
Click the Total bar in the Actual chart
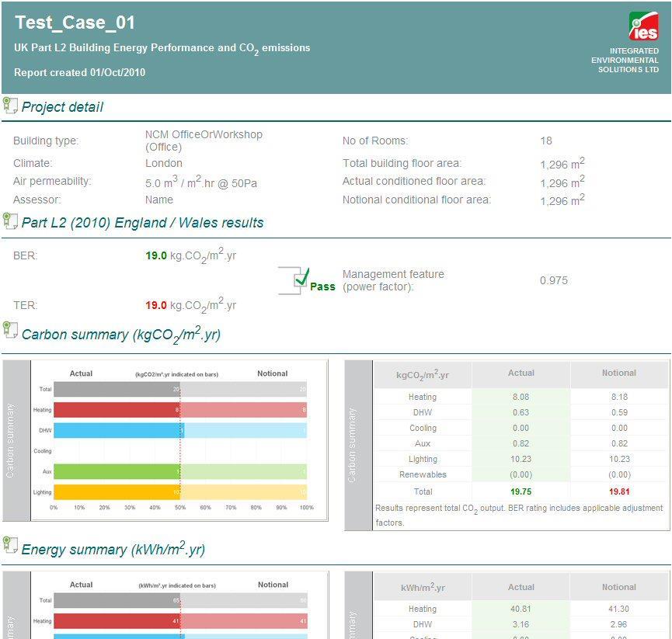pos(117,388)
